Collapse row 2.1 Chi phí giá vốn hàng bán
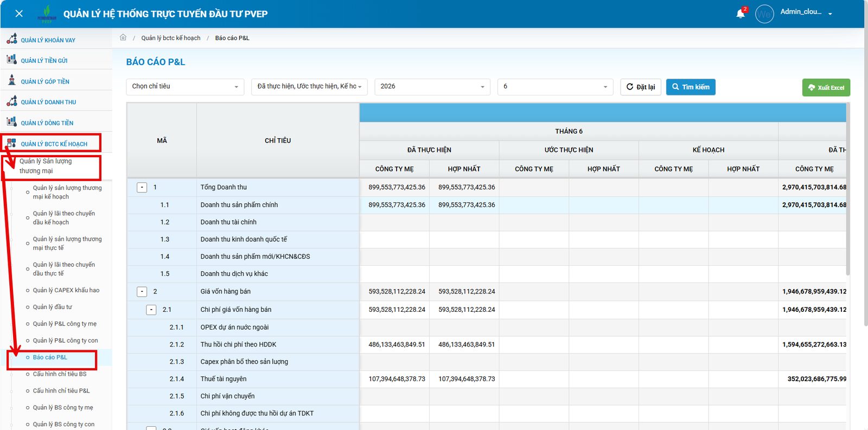The width and height of the screenshot is (868, 430). [x=151, y=310]
